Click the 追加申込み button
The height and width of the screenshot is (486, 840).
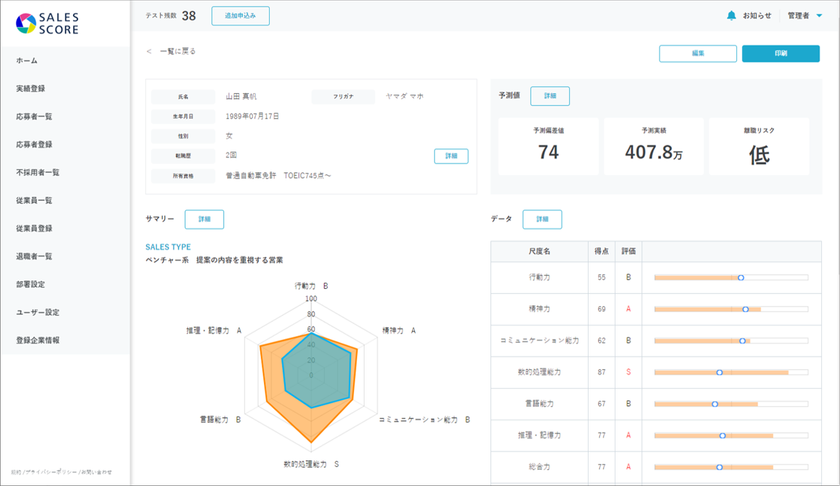240,16
